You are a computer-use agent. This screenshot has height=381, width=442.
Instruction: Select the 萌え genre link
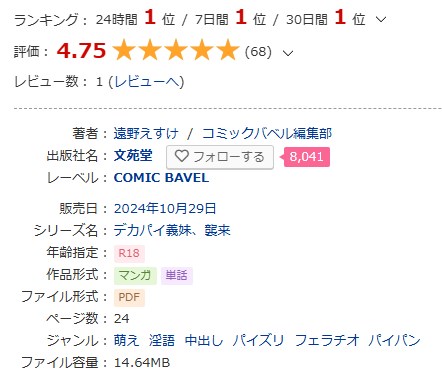coord(126,340)
